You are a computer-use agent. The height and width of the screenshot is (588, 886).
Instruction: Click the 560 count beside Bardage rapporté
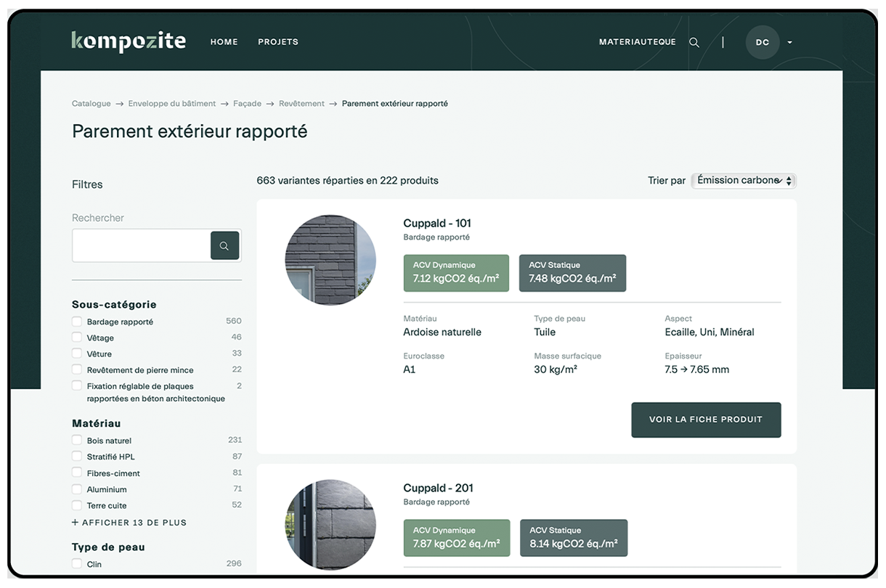click(x=234, y=321)
